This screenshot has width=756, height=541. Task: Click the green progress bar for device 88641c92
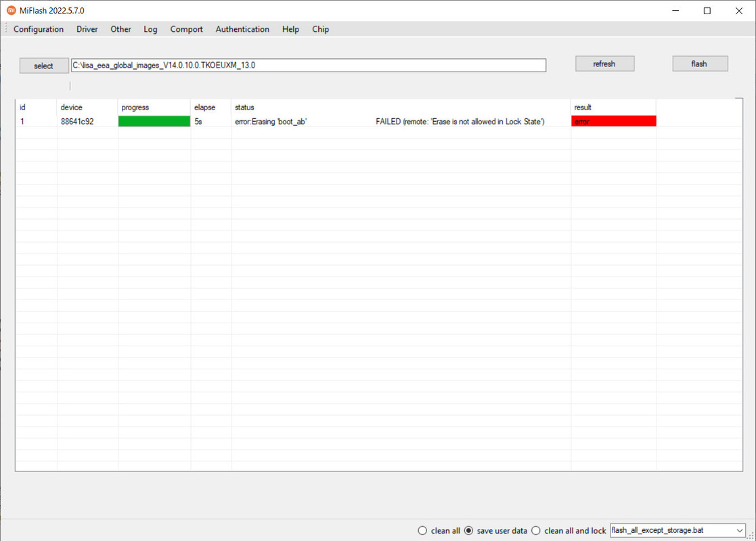click(154, 122)
